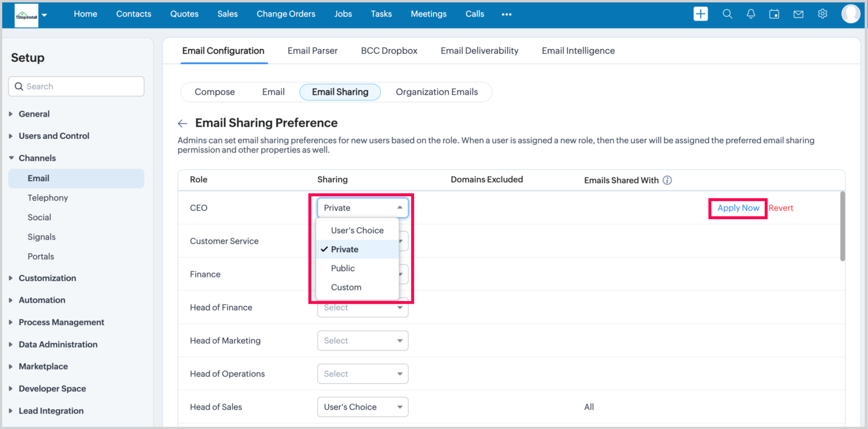The height and width of the screenshot is (429, 868).
Task: Collapse the Channels section
Action: point(37,158)
